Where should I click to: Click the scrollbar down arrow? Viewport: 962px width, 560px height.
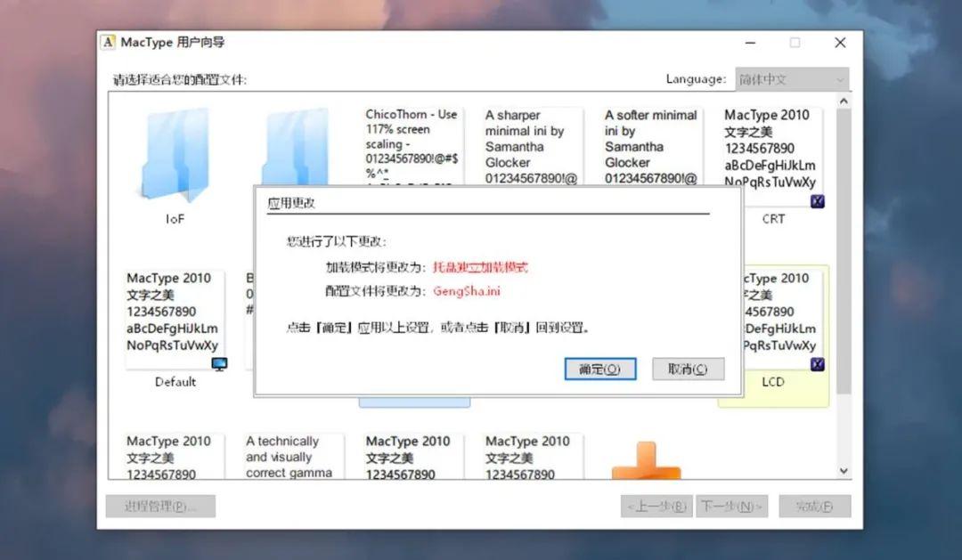coord(844,470)
